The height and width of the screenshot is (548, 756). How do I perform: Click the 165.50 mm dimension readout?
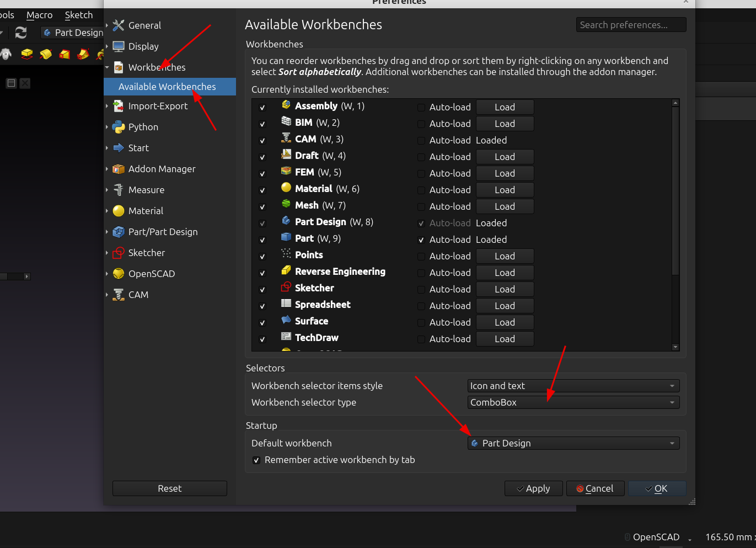(731, 537)
